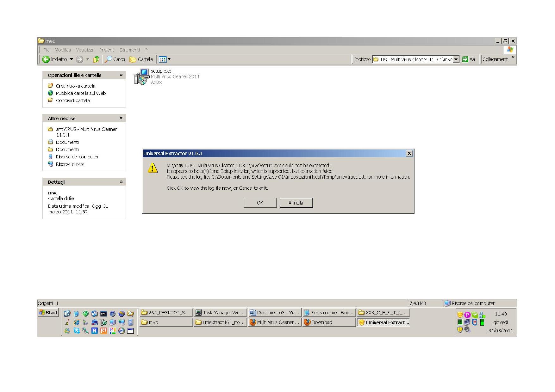Click OK to view the log file
The width and height of the screenshot is (555, 392).
pyautogui.click(x=260, y=203)
